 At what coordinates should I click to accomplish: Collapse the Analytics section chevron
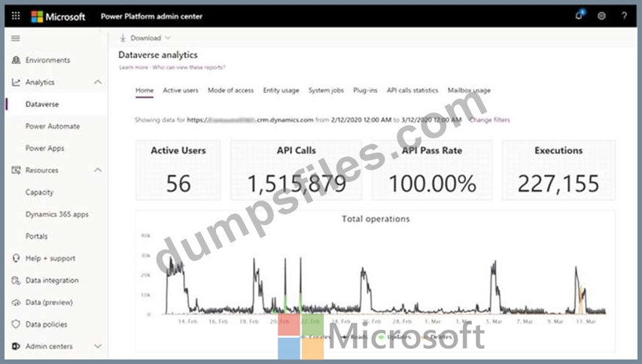[x=98, y=82]
